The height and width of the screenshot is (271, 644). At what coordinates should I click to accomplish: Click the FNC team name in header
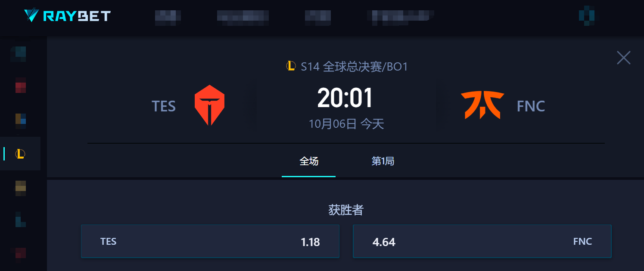pos(531,106)
